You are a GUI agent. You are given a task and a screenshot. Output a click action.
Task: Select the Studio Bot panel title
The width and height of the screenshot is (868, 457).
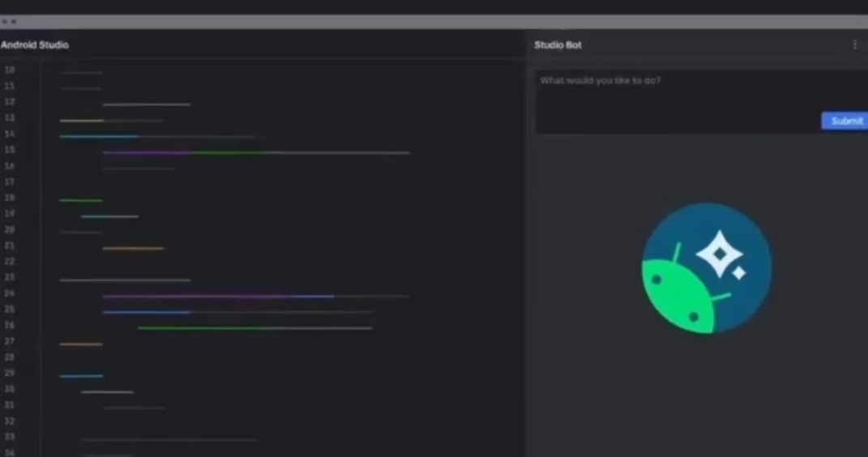tap(558, 45)
